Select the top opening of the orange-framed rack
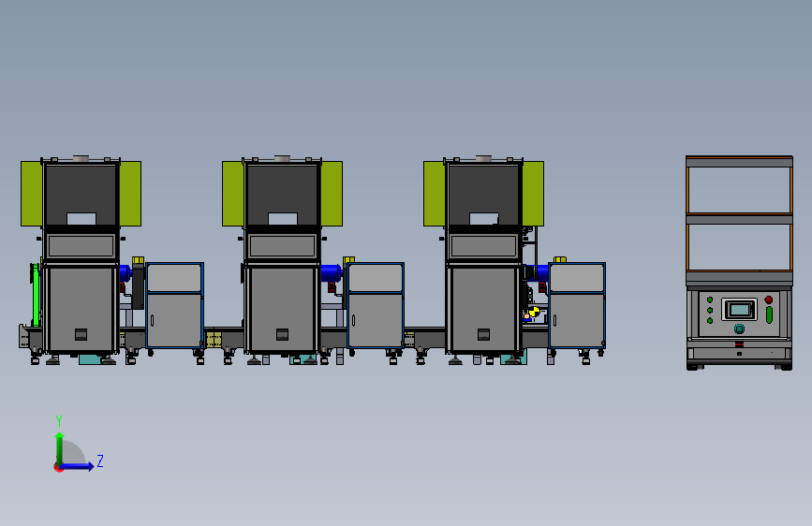 [739, 189]
